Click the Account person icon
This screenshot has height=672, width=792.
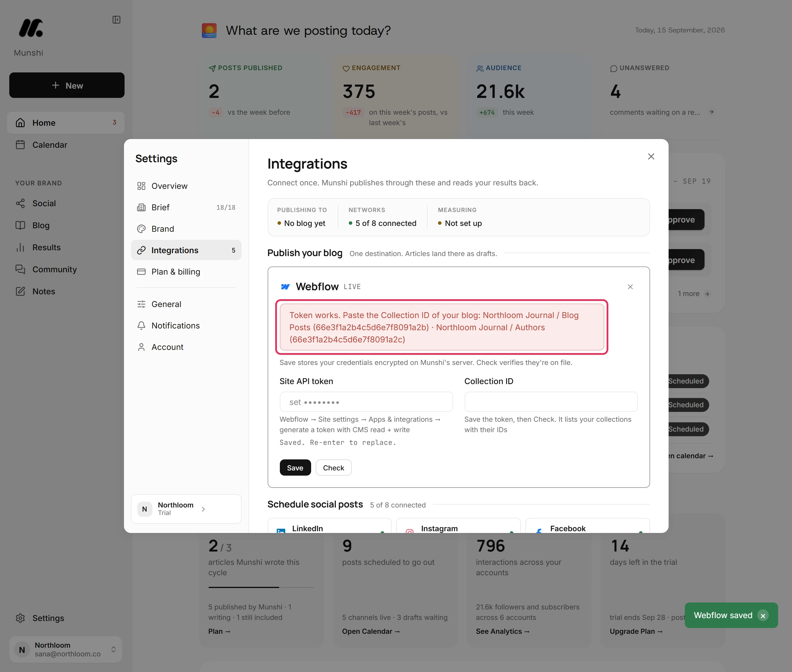pyautogui.click(x=141, y=347)
